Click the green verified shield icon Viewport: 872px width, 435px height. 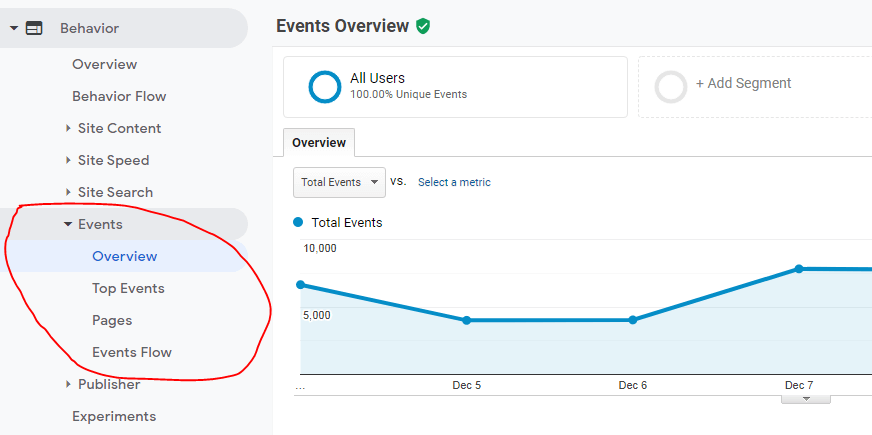click(x=423, y=26)
